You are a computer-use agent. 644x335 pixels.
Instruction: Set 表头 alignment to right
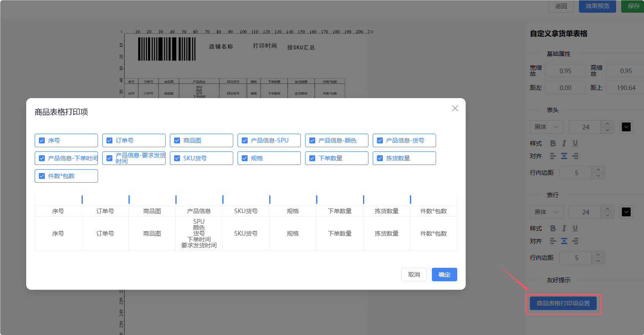pyautogui.click(x=575, y=156)
